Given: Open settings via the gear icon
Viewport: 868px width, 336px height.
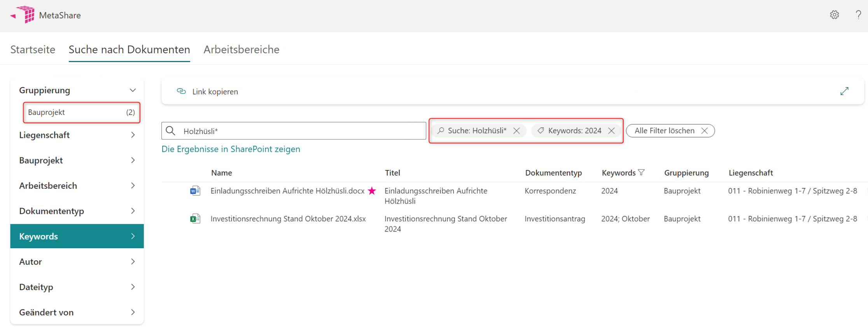Looking at the screenshot, I should (834, 15).
